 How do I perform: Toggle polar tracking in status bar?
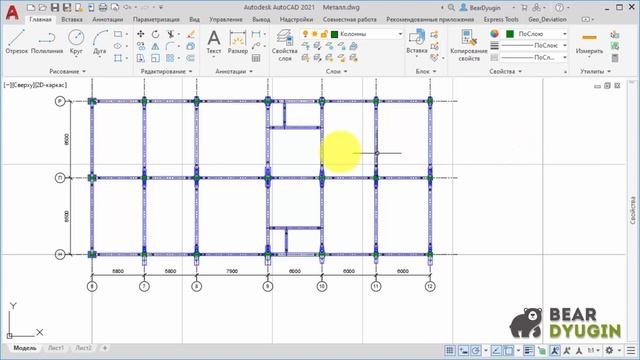coord(476,350)
